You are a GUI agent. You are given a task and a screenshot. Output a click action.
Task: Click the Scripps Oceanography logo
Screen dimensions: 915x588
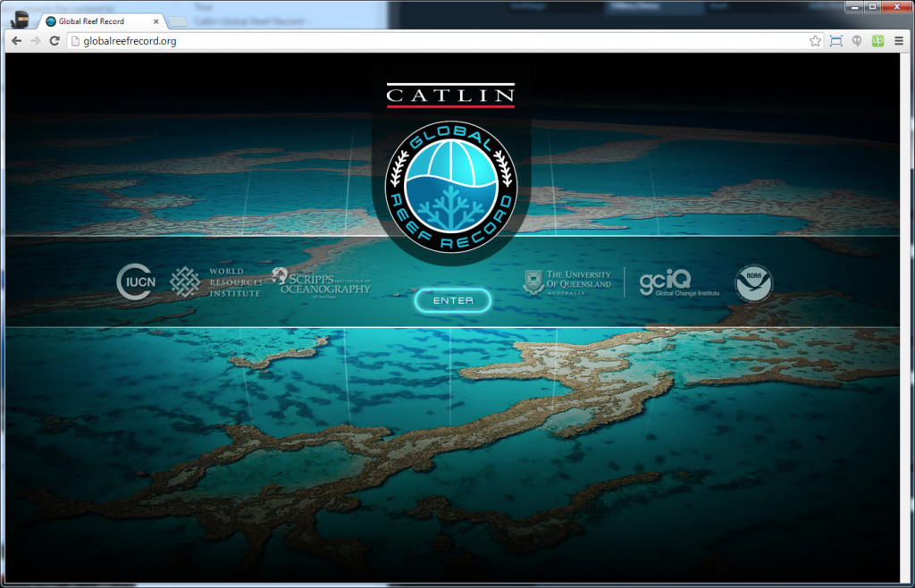[321, 283]
